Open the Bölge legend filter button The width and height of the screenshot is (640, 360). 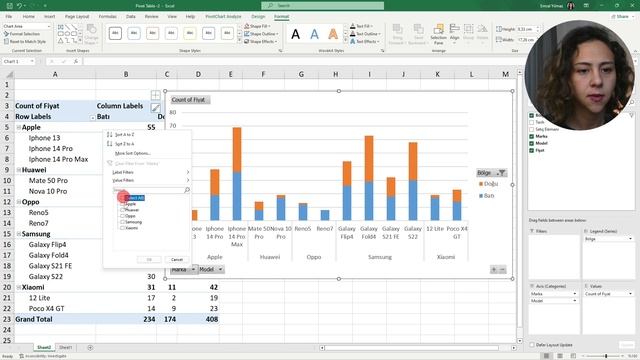click(x=491, y=173)
